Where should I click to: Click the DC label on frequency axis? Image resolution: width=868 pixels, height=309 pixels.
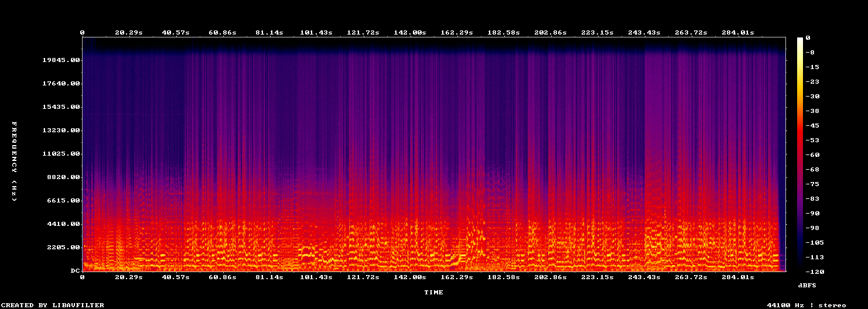(75, 271)
